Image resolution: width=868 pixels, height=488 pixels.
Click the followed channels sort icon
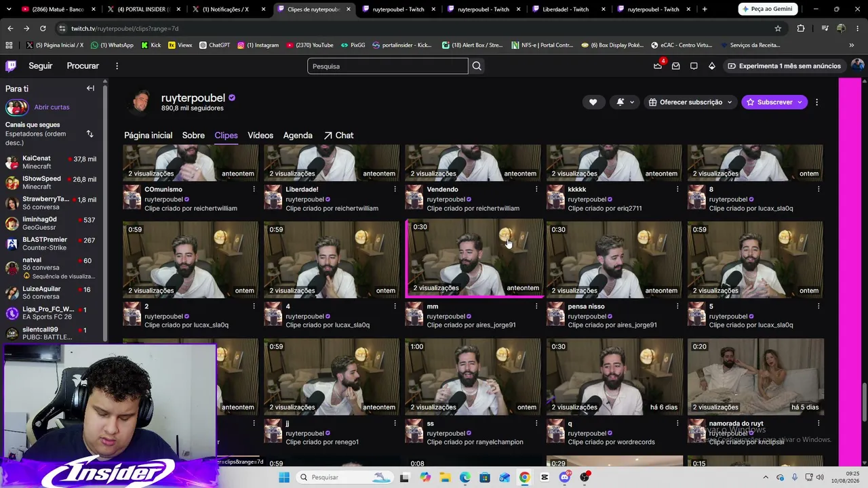[90, 134]
